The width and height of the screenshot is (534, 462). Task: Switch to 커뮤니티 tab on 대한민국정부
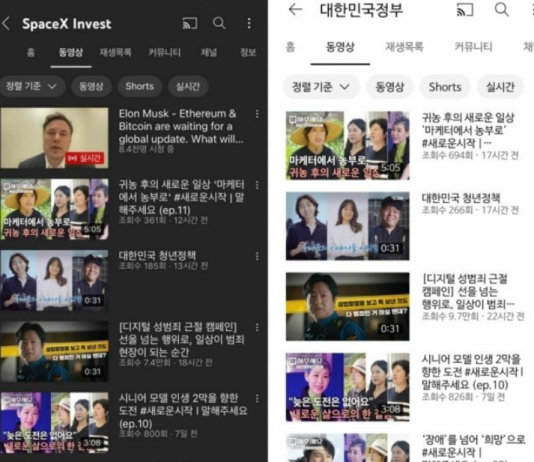(x=473, y=47)
